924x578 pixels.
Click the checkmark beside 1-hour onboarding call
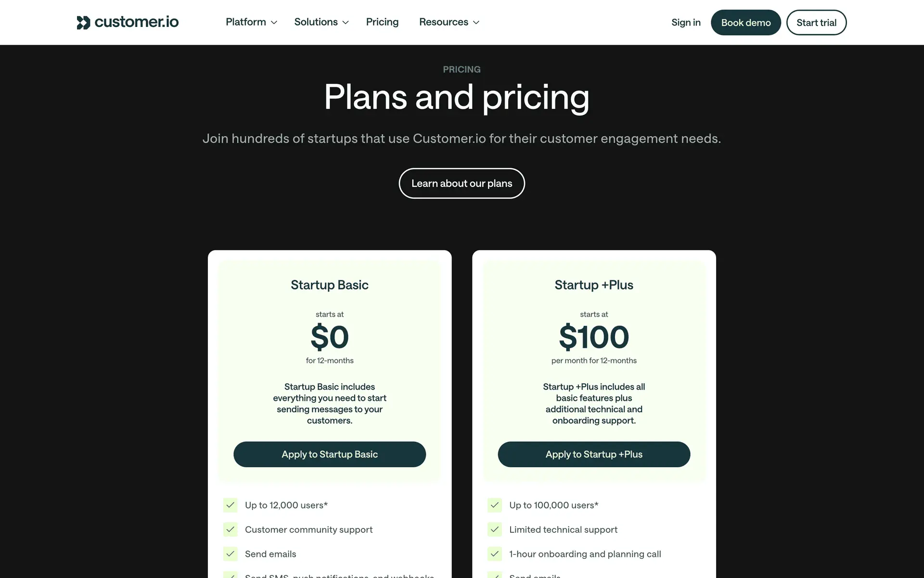click(x=495, y=554)
